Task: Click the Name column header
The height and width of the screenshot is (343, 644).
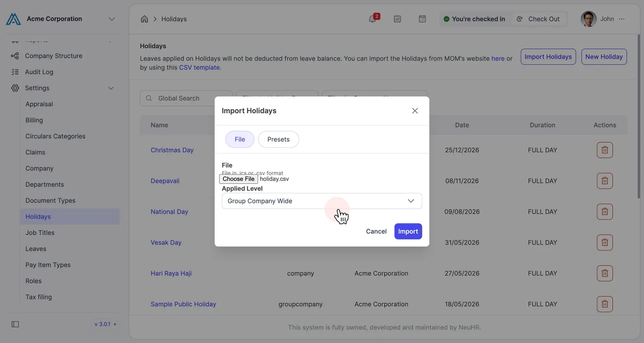Action: 159,125
